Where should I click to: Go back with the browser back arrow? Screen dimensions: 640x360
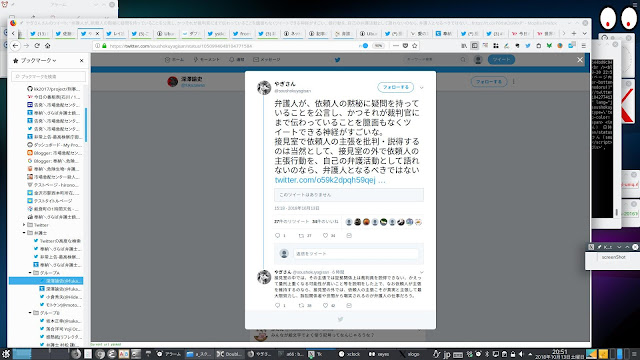tap(16, 46)
